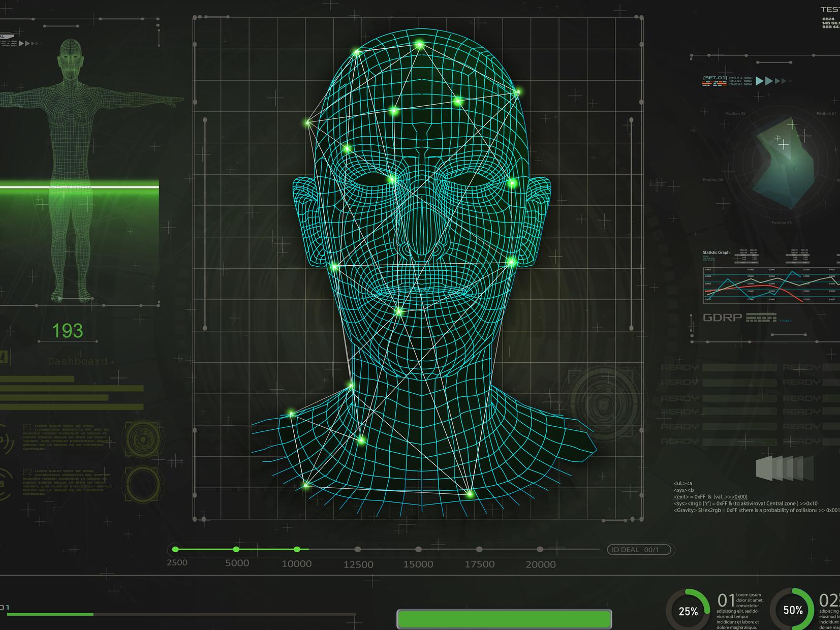Open the Statistic Graph line chart
The height and width of the screenshot is (630, 840).
(x=770, y=285)
